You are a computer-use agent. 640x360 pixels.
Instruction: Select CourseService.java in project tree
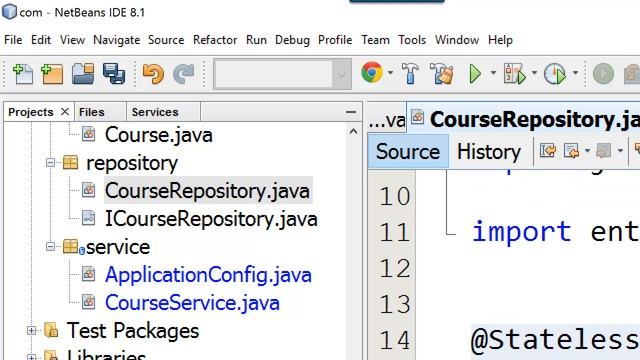pos(192,302)
